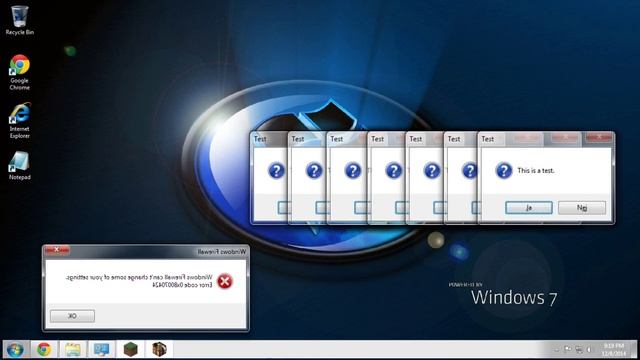Show hidden system tray icons

coord(556,350)
